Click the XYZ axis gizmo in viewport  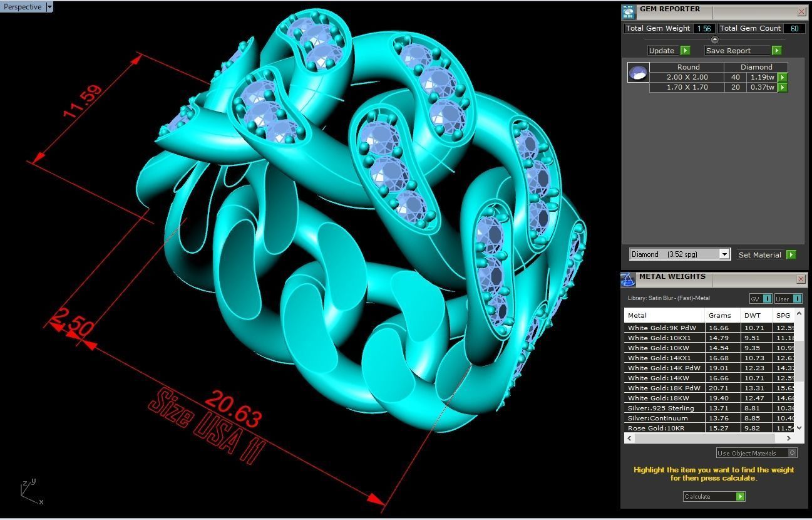point(31,492)
